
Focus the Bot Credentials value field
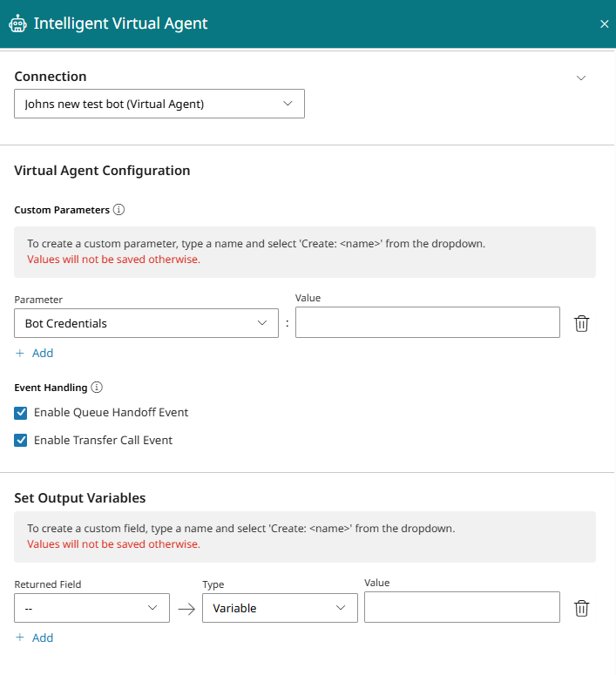click(x=427, y=322)
